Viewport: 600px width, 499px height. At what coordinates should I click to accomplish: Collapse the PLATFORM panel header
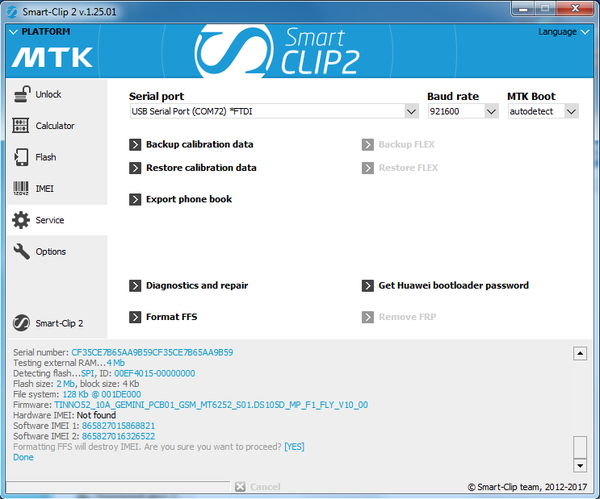(13, 32)
